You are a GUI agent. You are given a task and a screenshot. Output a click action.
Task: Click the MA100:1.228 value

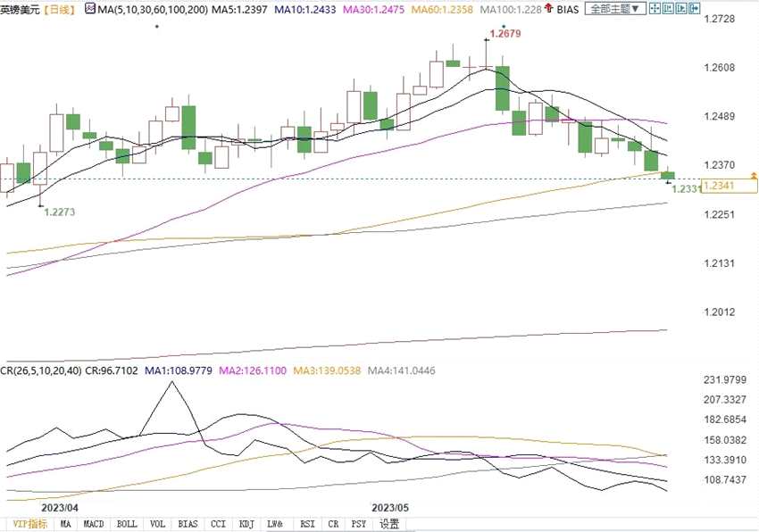coord(511,9)
